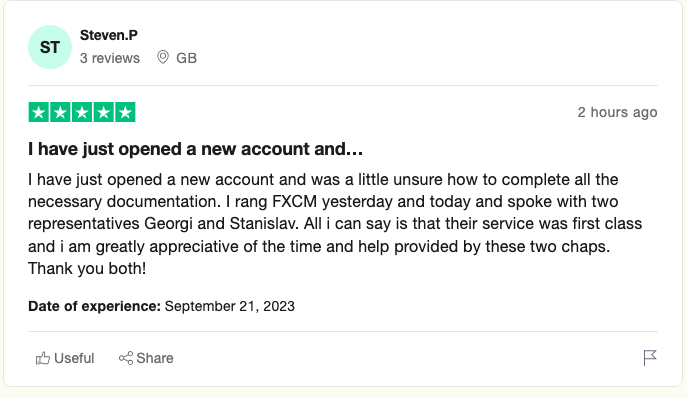Click the September 21, 2023 date
The width and height of the screenshot is (687, 398).
click(x=230, y=306)
